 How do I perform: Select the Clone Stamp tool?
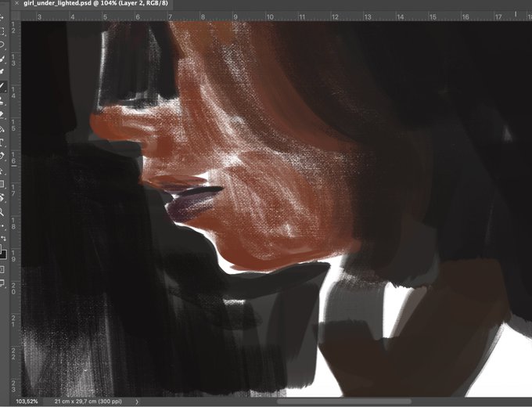point(2,100)
